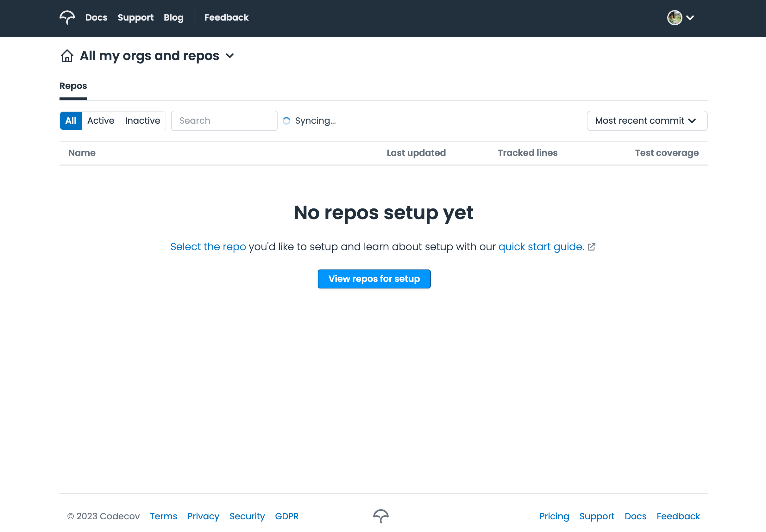Expand the user account menu chevron
Screen dimensions: 766x532
click(x=690, y=17)
